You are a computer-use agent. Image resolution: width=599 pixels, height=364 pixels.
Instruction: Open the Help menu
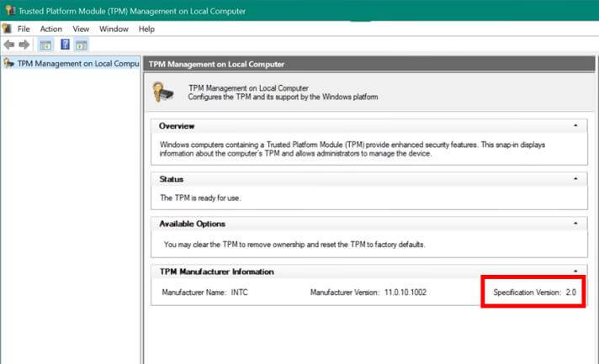pyautogui.click(x=146, y=29)
